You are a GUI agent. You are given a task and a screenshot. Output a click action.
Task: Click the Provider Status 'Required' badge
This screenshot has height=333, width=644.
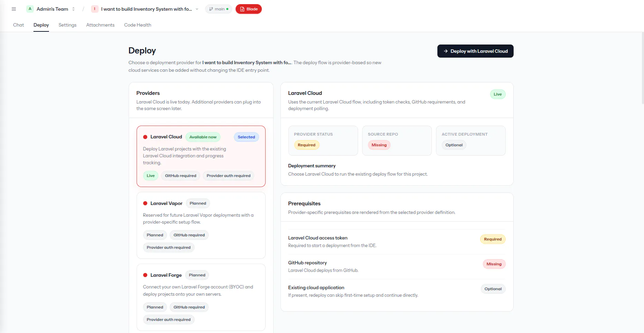tap(307, 145)
